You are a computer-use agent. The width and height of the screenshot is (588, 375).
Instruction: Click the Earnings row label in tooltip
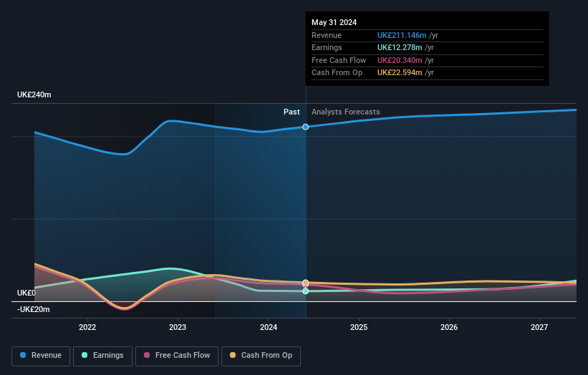click(x=327, y=47)
